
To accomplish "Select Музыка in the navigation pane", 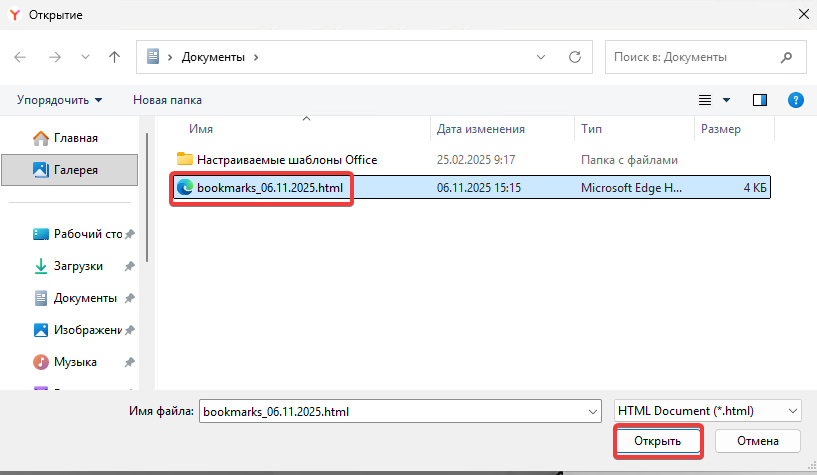I will [x=75, y=361].
